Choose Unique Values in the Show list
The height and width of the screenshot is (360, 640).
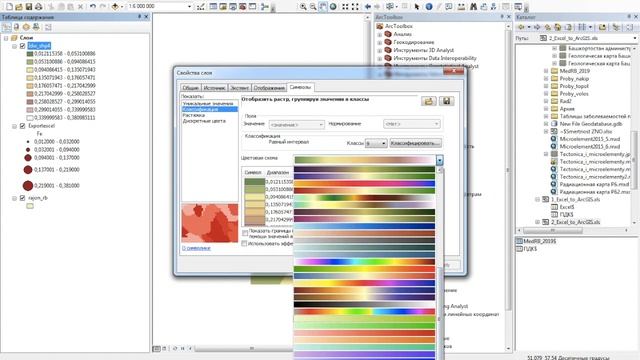pos(208,104)
